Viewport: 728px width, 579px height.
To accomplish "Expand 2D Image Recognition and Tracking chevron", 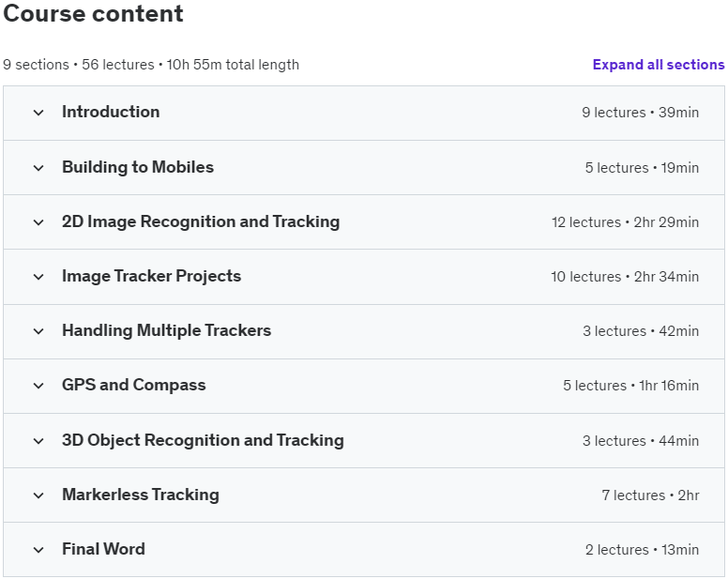I will pyautogui.click(x=38, y=222).
